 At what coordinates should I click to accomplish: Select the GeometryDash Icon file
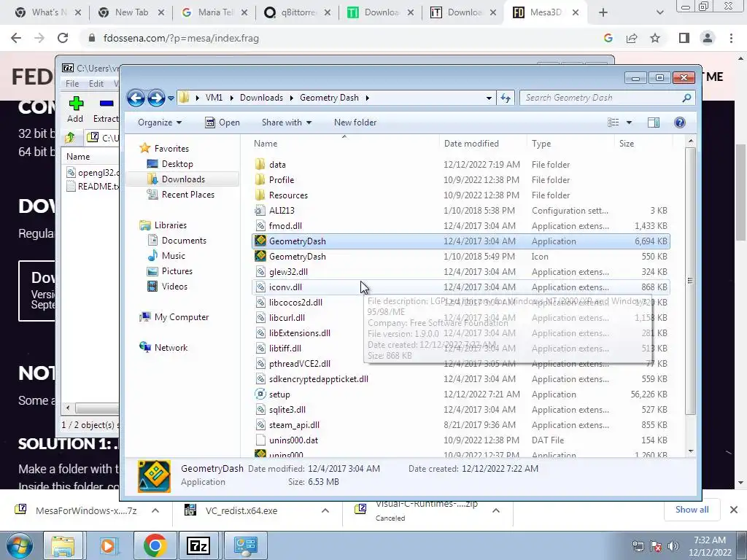point(461,256)
